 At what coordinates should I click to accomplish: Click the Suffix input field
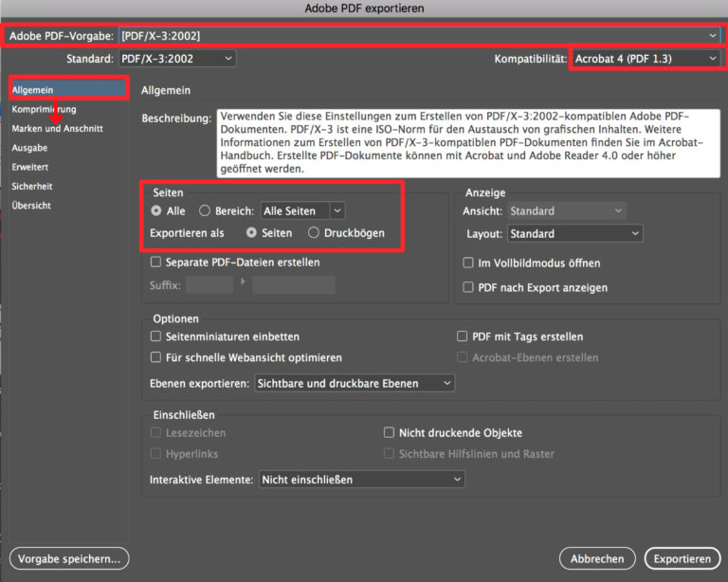tap(209, 284)
